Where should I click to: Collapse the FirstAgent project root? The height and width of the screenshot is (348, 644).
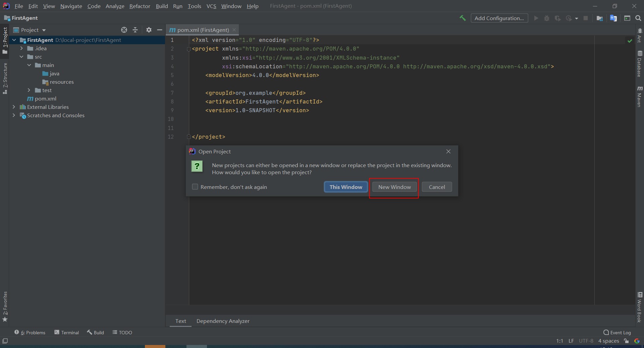pyautogui.click(x=14, y=40)
